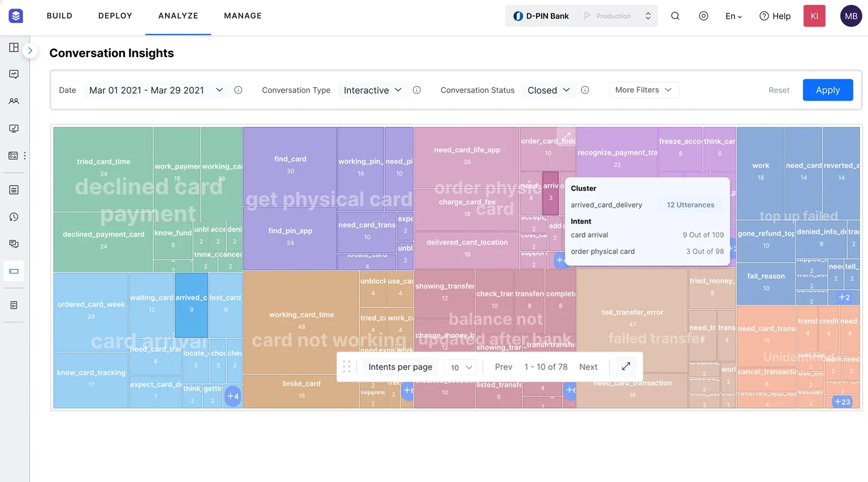Screen dimensions: 868x482
Task: Open the target-circle icon beside the search icon
Action: coord(703,16)
